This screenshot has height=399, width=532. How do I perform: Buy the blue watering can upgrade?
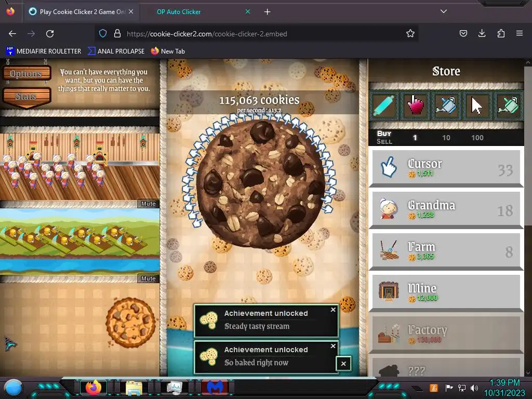446,106
